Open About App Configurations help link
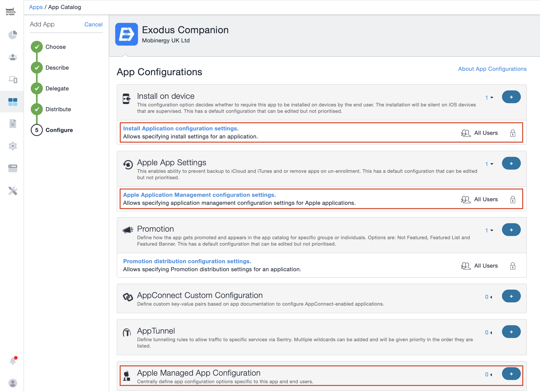The image size is (540, 392). (492, 69)
